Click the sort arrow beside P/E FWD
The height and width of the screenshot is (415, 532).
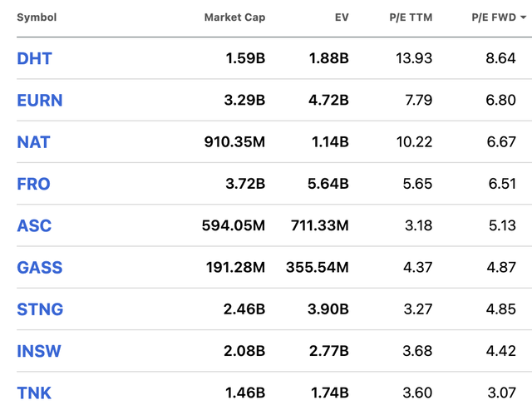(x=522, y=17)
